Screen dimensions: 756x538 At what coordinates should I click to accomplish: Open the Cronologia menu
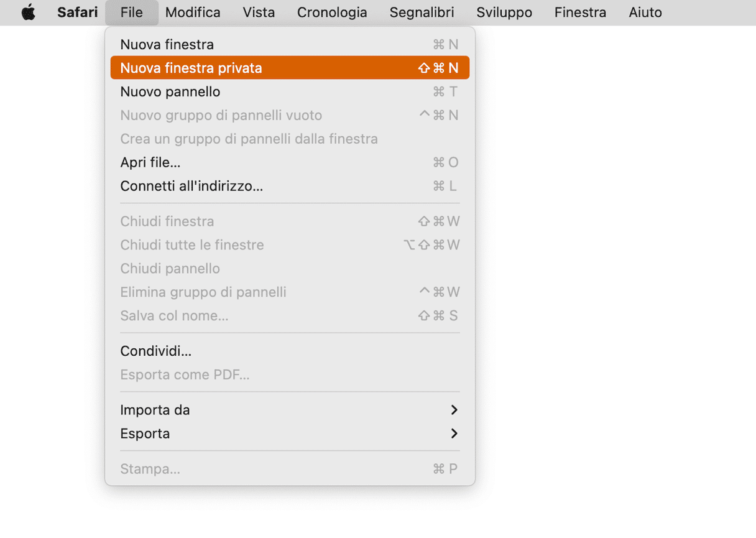pyautogui.click(x=332, y=12)
